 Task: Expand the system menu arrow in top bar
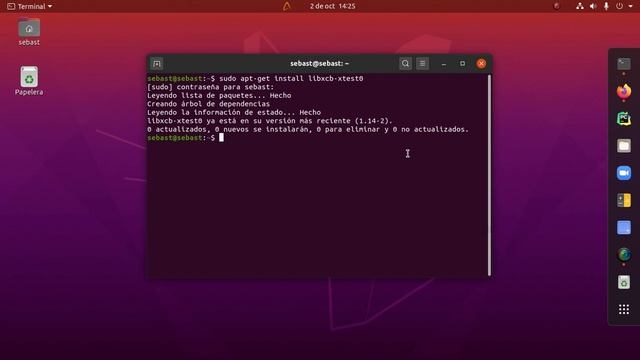tap(631, 6)
